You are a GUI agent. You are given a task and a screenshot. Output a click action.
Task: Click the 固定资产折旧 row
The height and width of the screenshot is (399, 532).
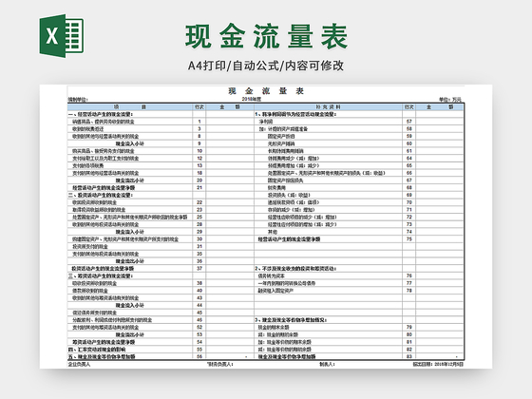tap(281, 137)
